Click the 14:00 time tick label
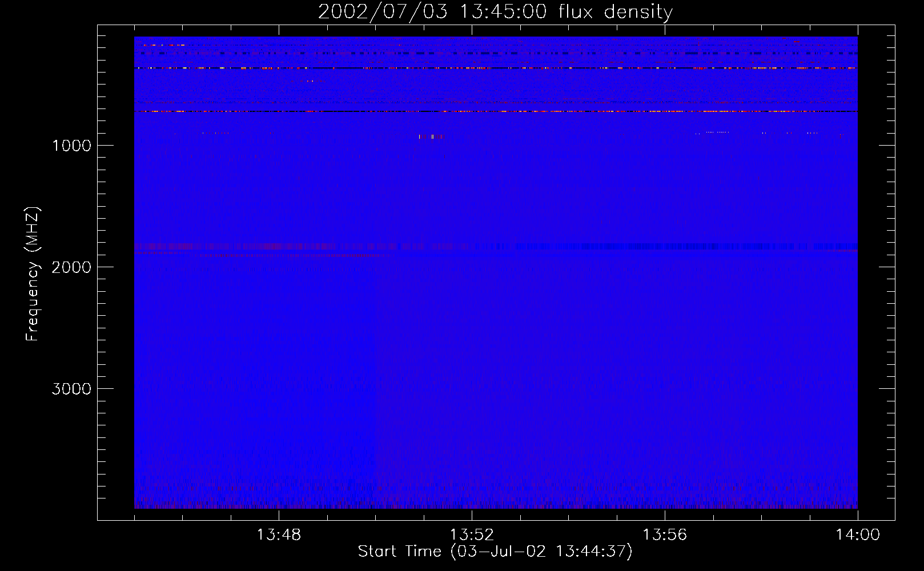The height and width of the screenshot is (571, 924). coord(858,535)
